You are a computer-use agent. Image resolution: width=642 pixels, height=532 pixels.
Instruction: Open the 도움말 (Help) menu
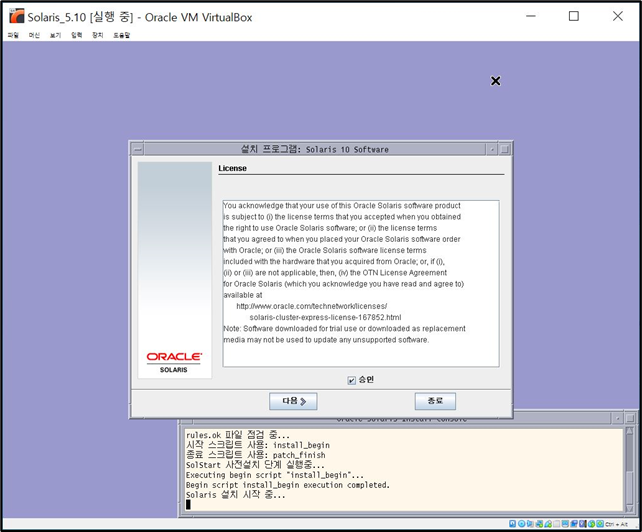pos(122,35)
